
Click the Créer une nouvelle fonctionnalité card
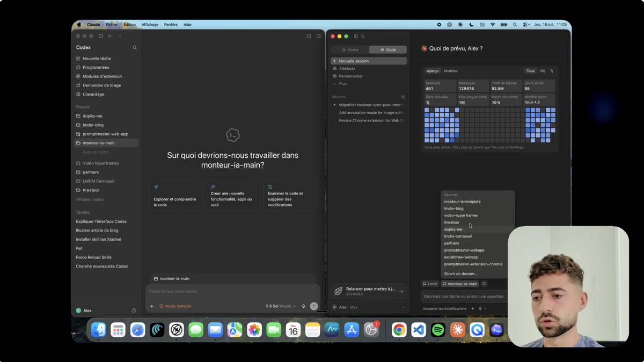232,196
